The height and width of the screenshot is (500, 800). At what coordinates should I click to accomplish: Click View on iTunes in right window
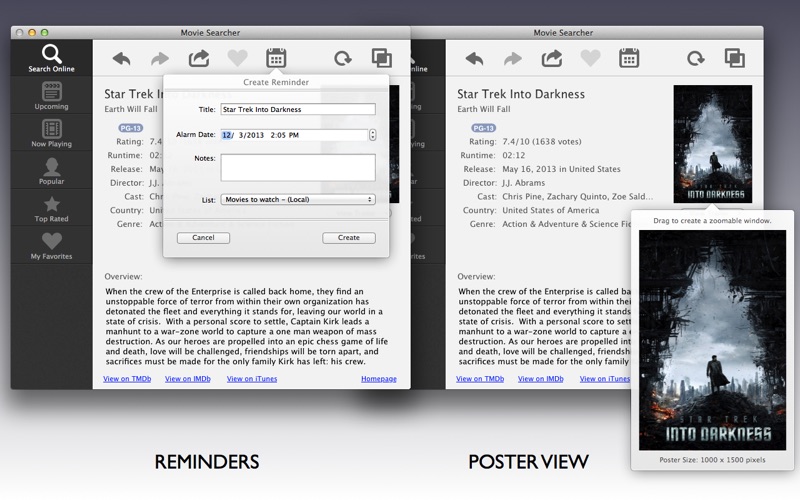(605, 379)
